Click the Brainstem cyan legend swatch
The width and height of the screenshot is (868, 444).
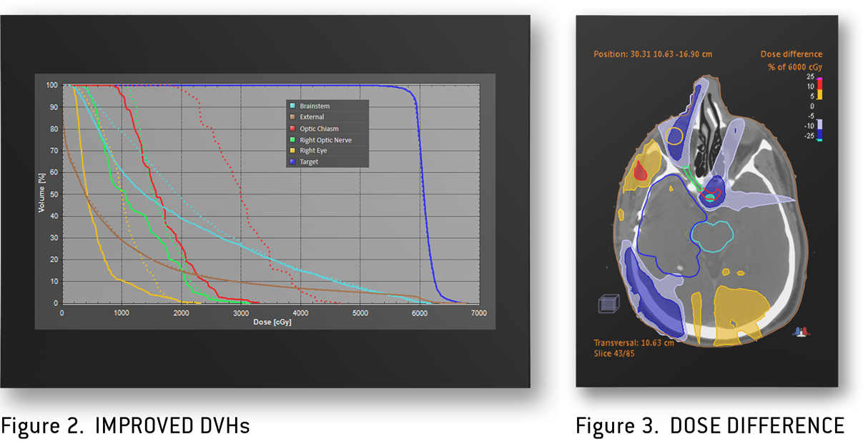[x=292, y=106]
